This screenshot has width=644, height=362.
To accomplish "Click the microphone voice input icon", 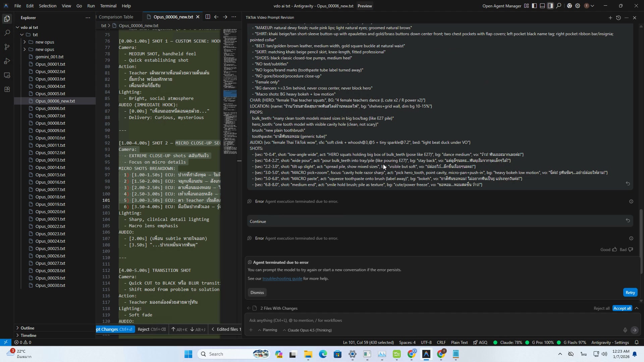I will coord(625,330).
